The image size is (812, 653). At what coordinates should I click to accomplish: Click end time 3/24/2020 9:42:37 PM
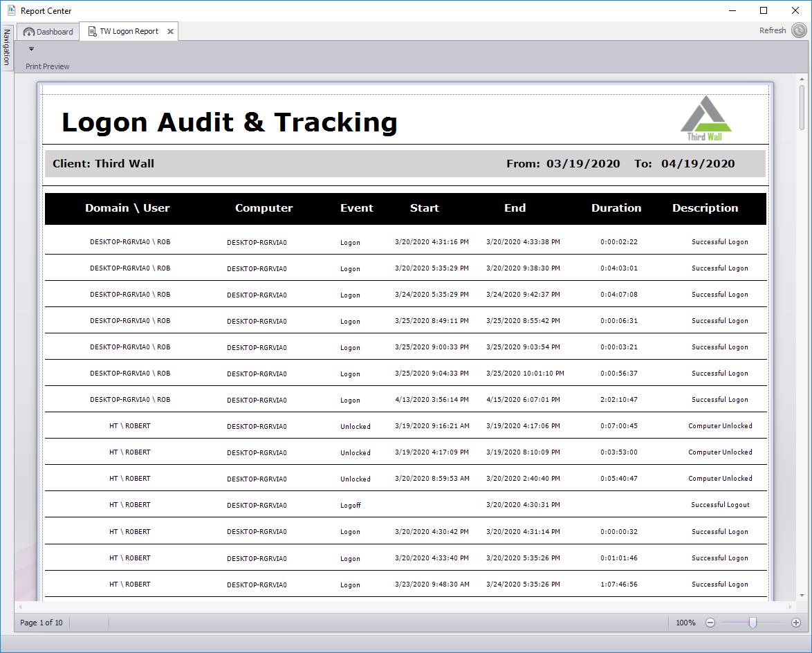(523, 295)
